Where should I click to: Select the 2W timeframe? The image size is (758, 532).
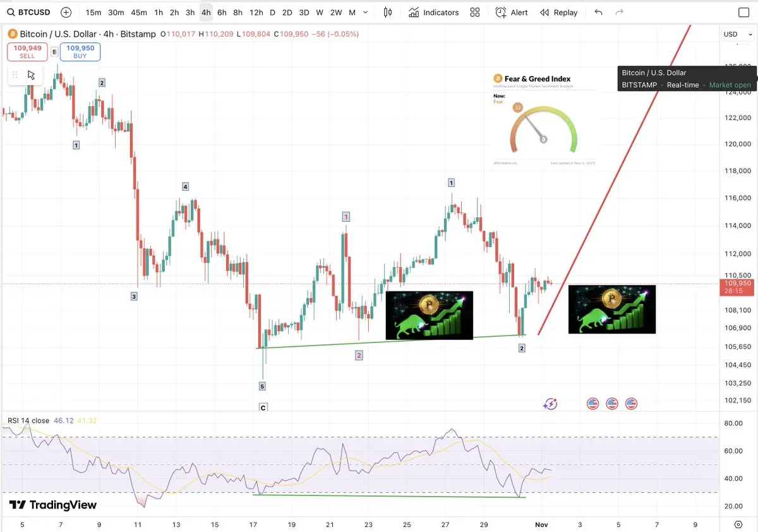point(336,12)
